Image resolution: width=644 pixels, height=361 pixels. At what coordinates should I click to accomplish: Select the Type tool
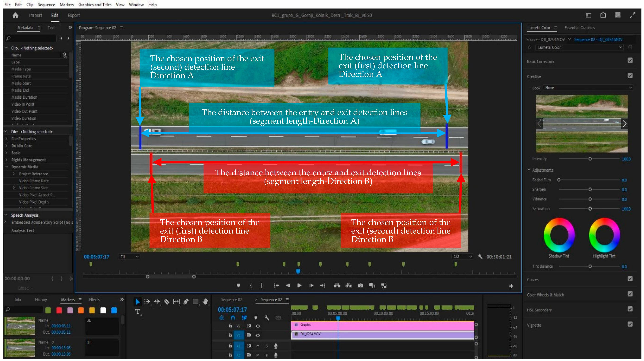138,312
